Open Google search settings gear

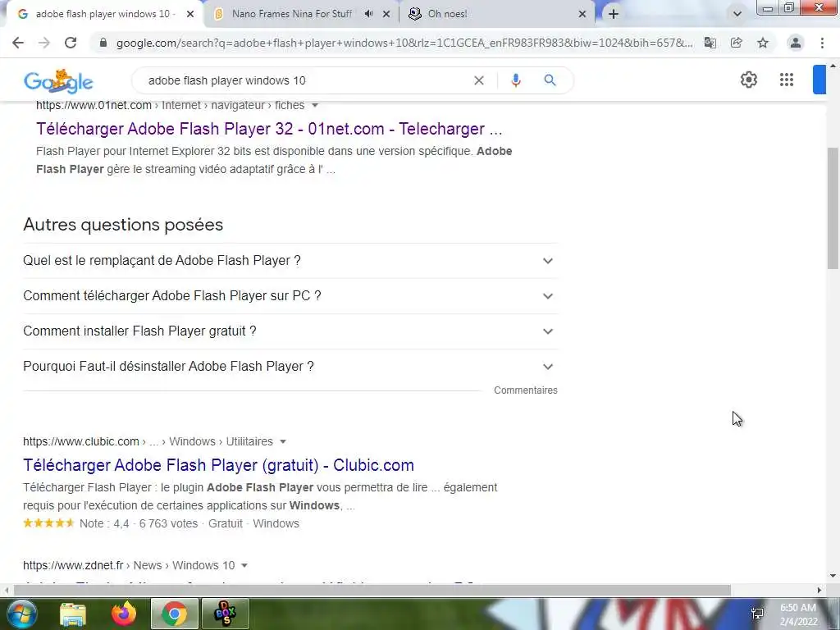tap(748, 80)
